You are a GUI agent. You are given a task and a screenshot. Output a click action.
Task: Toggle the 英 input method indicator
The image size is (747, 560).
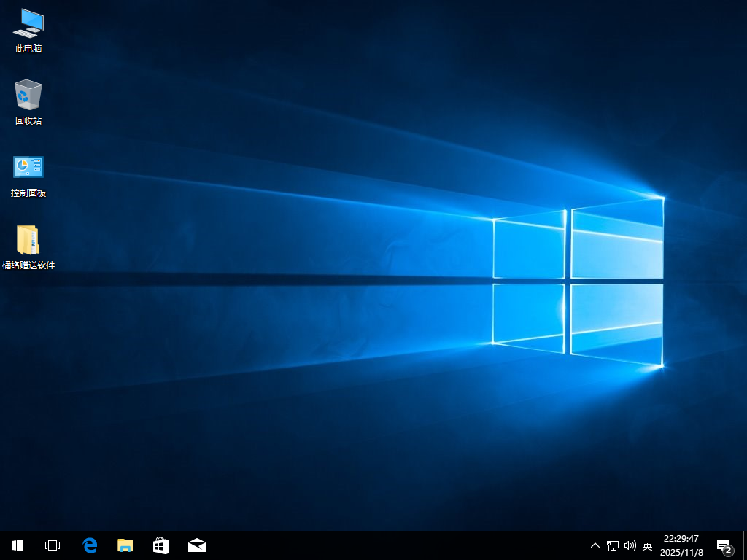click(647, 545)
